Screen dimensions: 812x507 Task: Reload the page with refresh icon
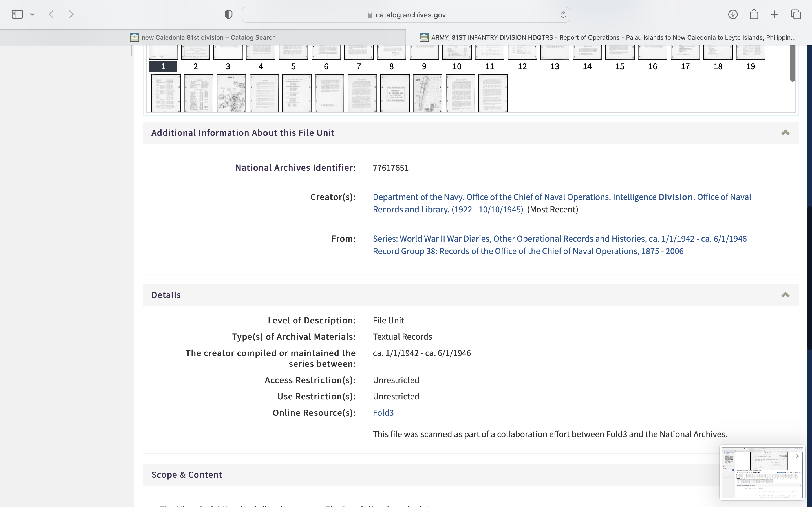pos(563,14)
